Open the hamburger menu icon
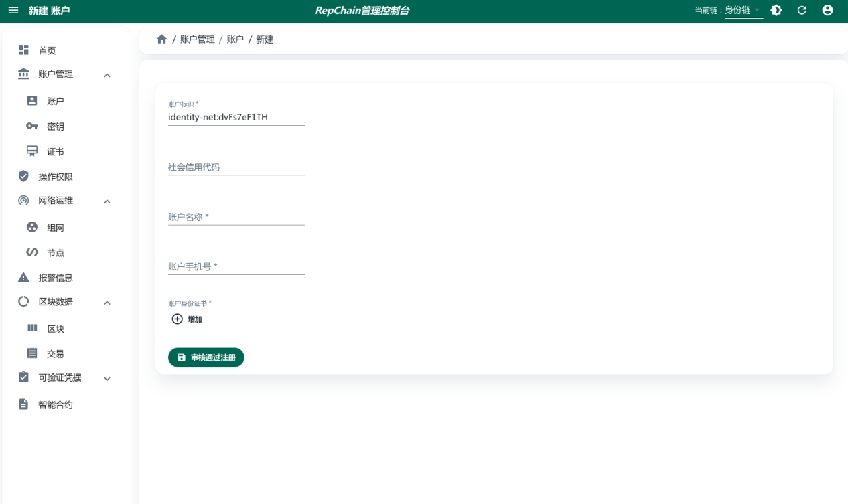The height and width of the screenshot is (504, 848). point(13,11)
